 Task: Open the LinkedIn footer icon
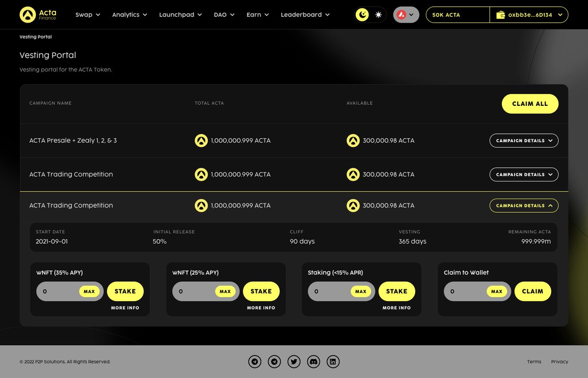(333, 362)
